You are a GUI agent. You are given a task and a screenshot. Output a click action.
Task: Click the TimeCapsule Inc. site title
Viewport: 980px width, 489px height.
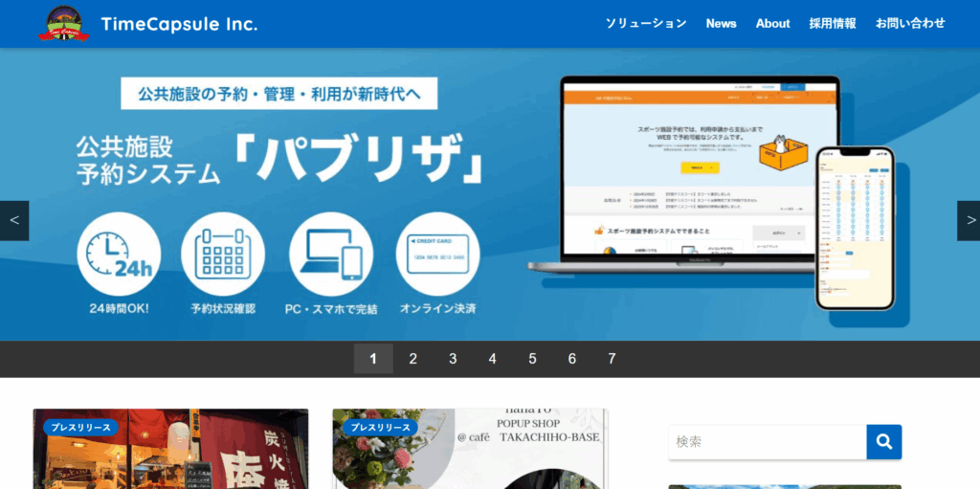coord(179,24)
